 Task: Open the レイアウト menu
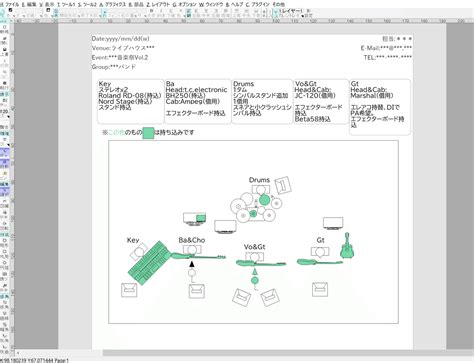click(159, 4)
